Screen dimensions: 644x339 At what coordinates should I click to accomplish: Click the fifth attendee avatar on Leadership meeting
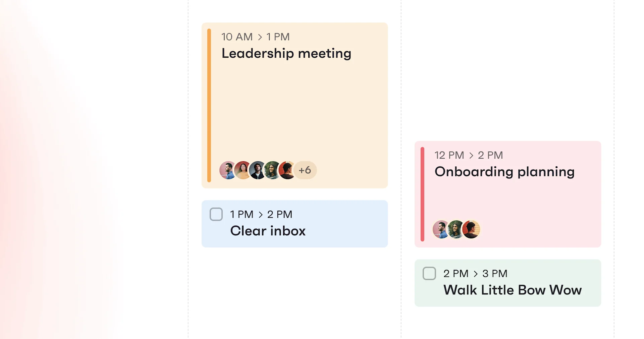point(286,170)
